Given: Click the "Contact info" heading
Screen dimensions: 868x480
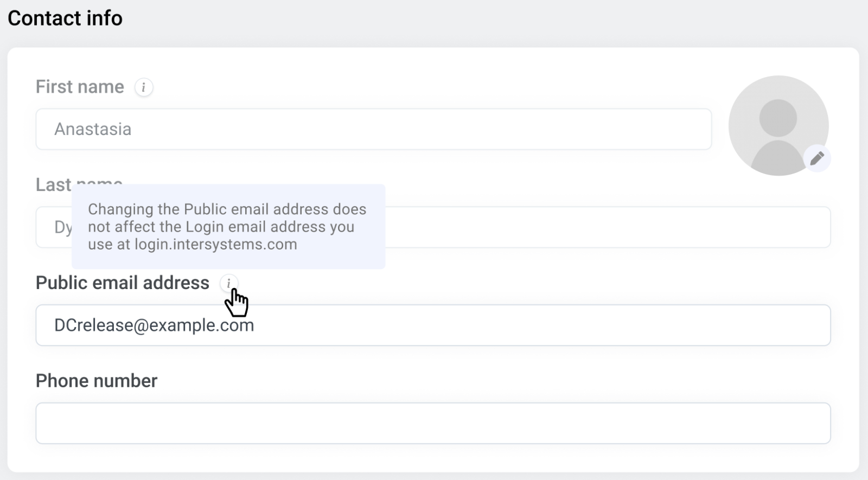Looking at the screenshot, I should coord(65,18).
